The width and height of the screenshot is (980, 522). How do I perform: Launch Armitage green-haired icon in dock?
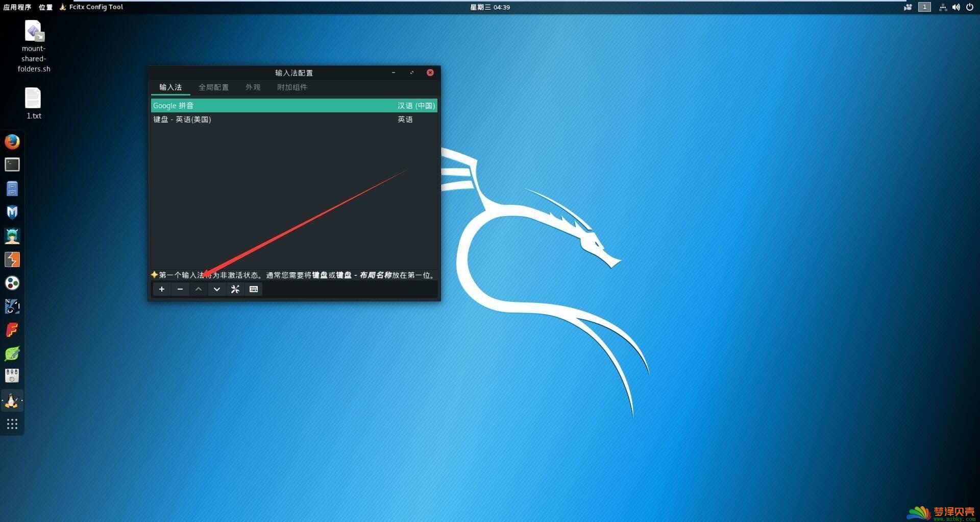tap(12, 236)
